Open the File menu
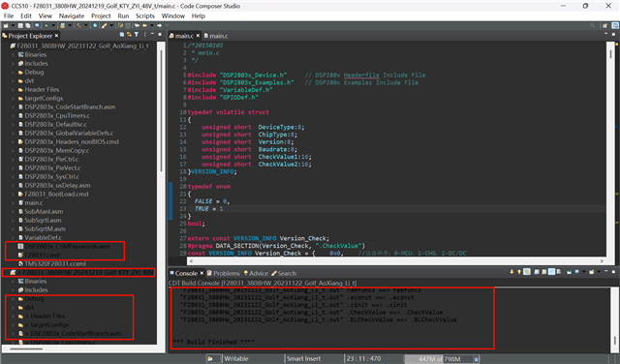Screen dimensions: 620x364 coord(9,15)
